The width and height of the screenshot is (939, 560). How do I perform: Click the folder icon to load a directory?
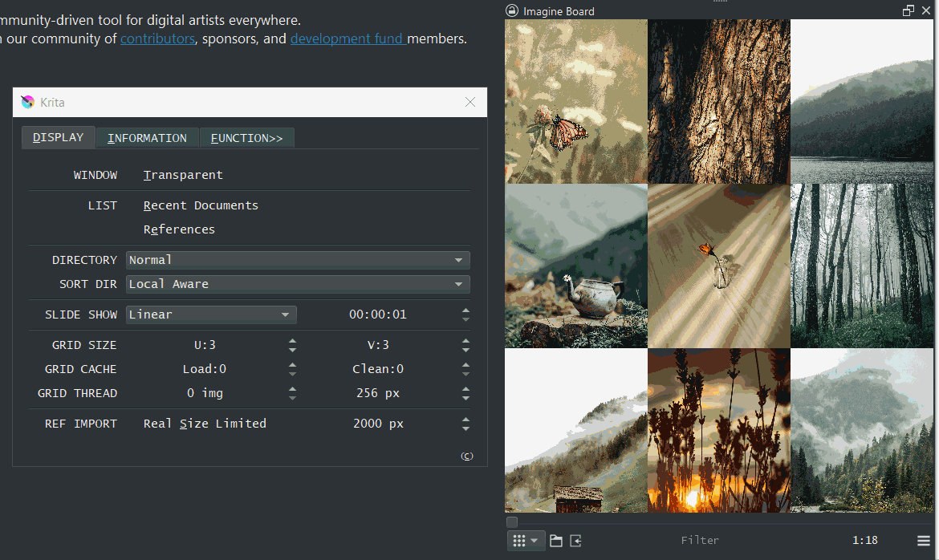tap(556, 540)
